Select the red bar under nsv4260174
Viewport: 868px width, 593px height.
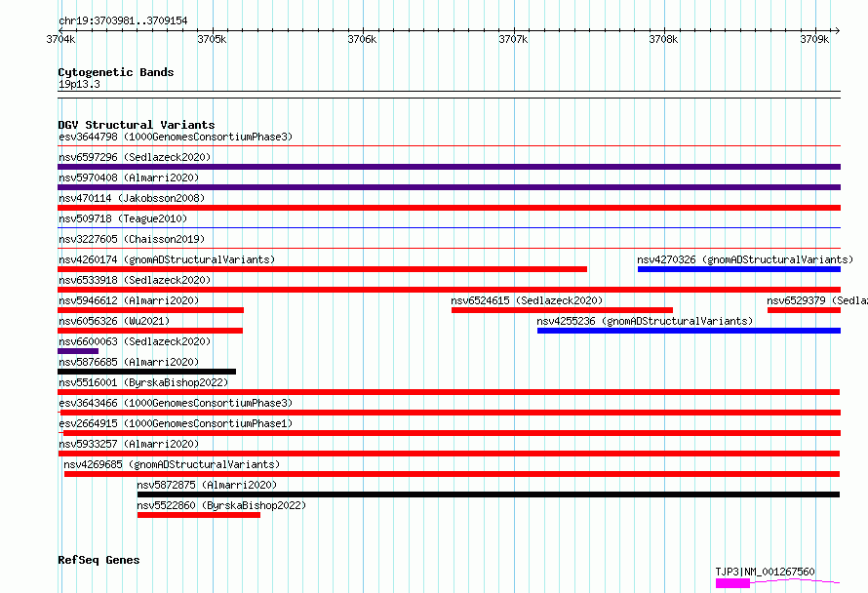(x=322, y=269)
